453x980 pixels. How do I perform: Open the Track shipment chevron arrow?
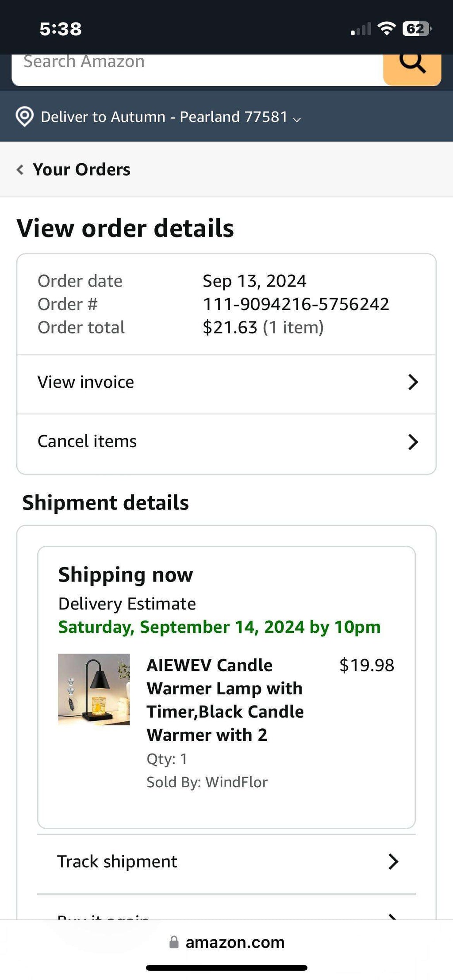tap(393, 861)
